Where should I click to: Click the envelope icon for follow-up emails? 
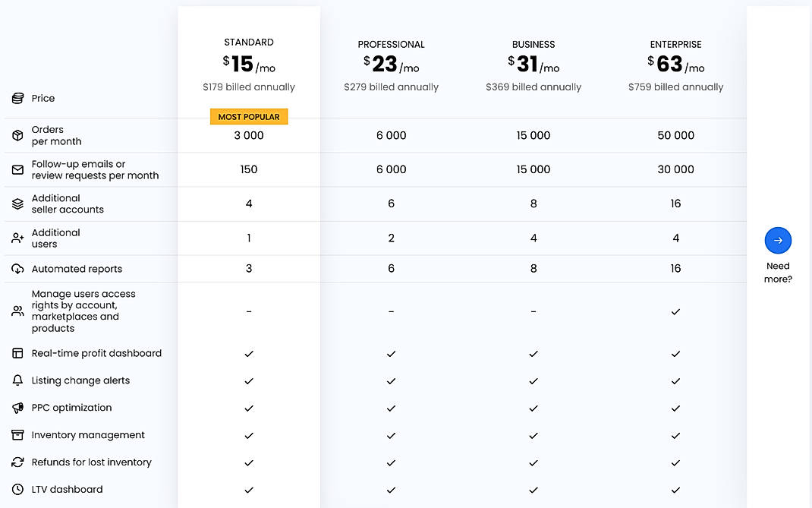click(17, 169)
